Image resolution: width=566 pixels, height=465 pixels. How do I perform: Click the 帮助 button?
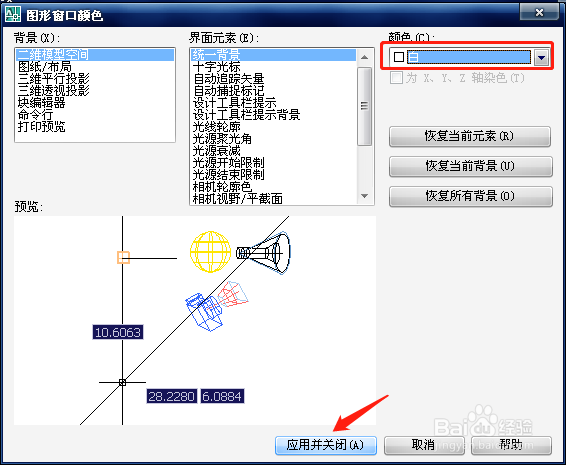511,445
